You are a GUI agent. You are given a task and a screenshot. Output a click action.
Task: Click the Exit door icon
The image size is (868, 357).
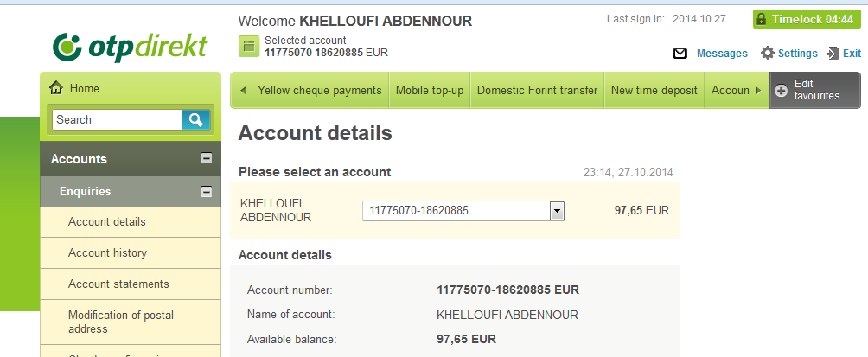[833, 54]
